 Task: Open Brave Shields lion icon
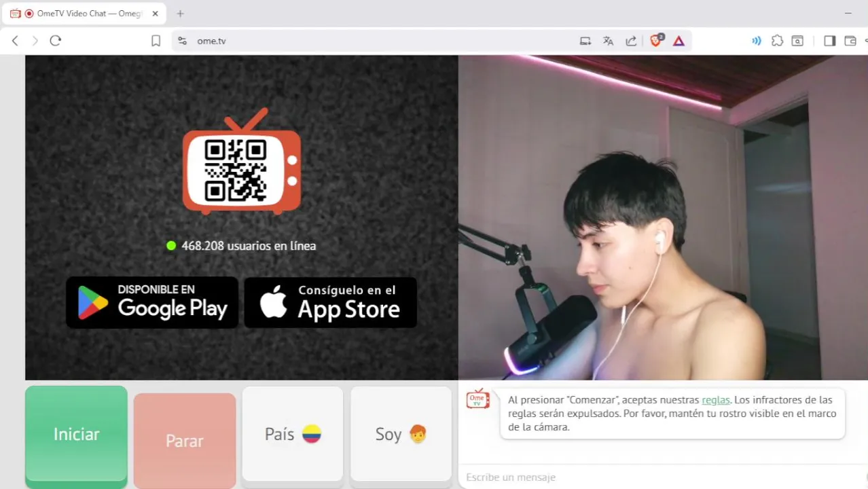656,40
